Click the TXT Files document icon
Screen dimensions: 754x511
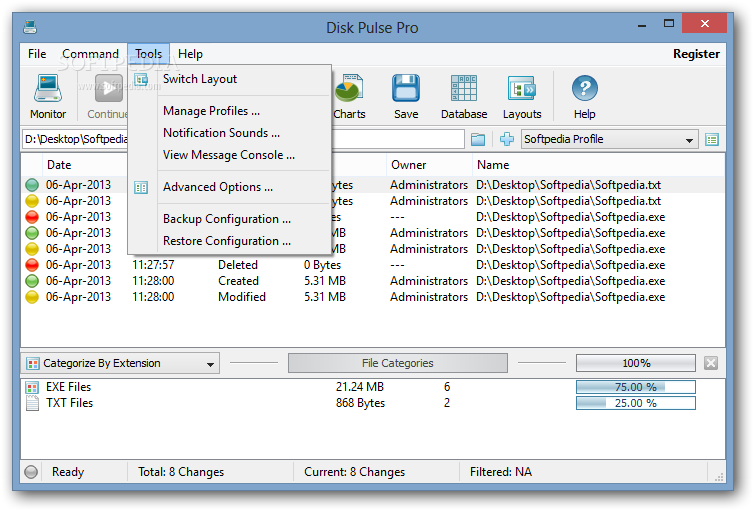click(x=32, y=403)
